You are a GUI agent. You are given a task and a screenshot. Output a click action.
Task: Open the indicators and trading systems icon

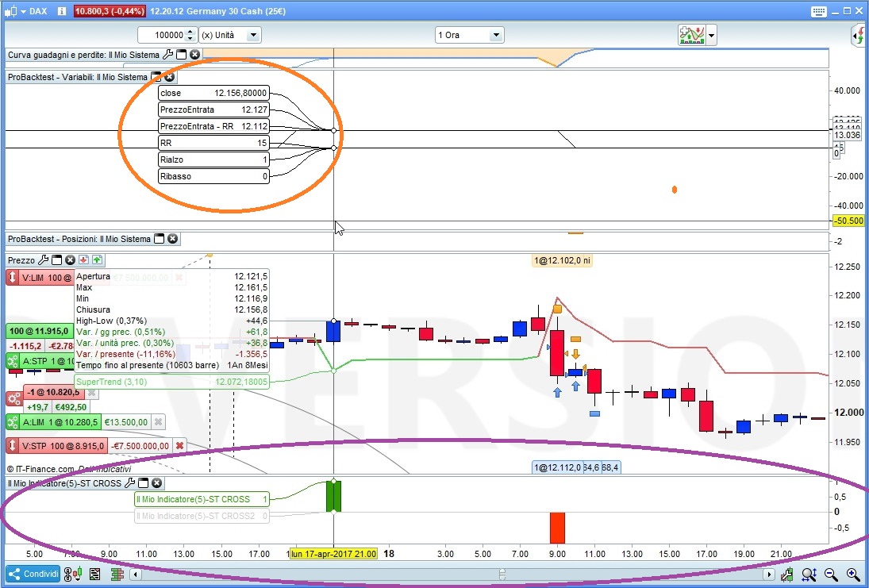click(692, 35)
